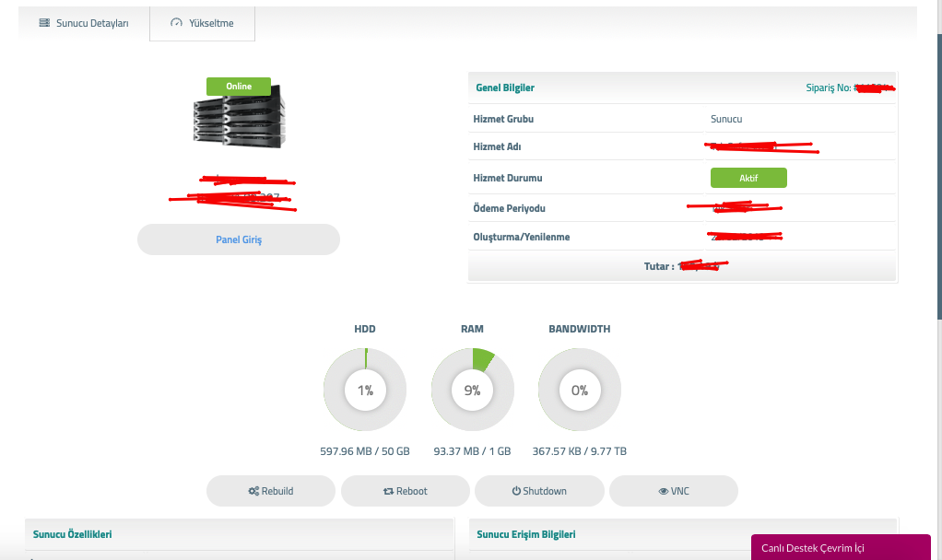942x560 pixels.
Task: Click the vertical page scrollbar
Action: coord(938,184)
